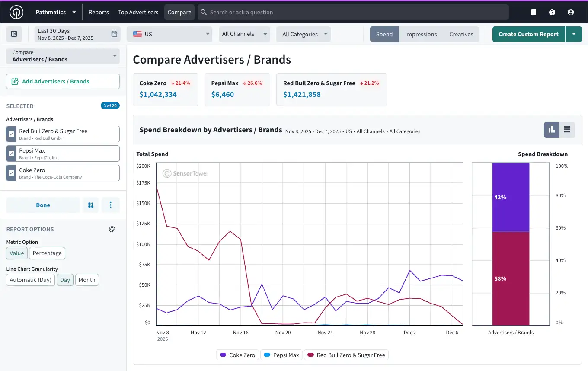Click the Sensor Tower logo icon

coord(16,12)
